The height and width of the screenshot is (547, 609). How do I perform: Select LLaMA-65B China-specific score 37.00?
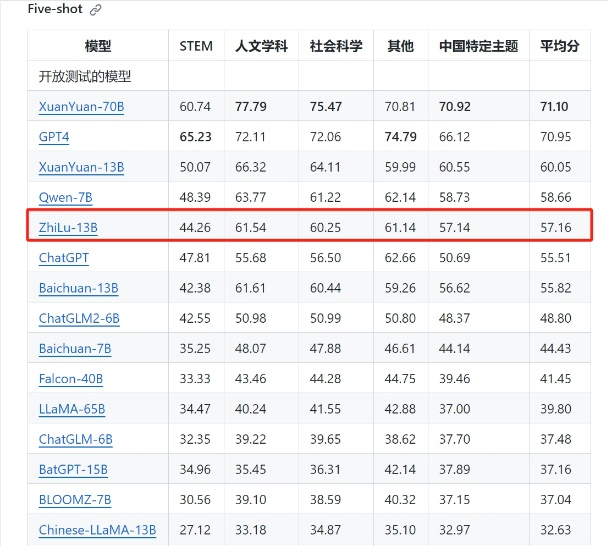[454, 409]
